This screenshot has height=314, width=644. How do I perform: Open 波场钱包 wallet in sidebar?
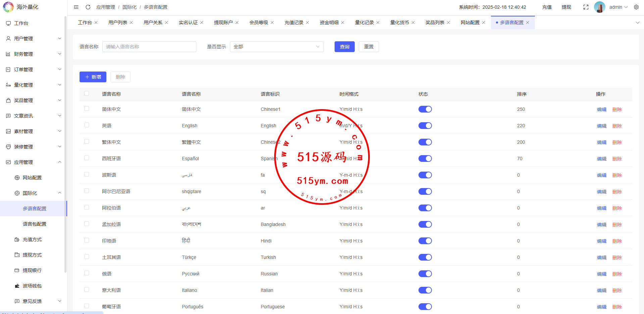(x=32, y=286)
